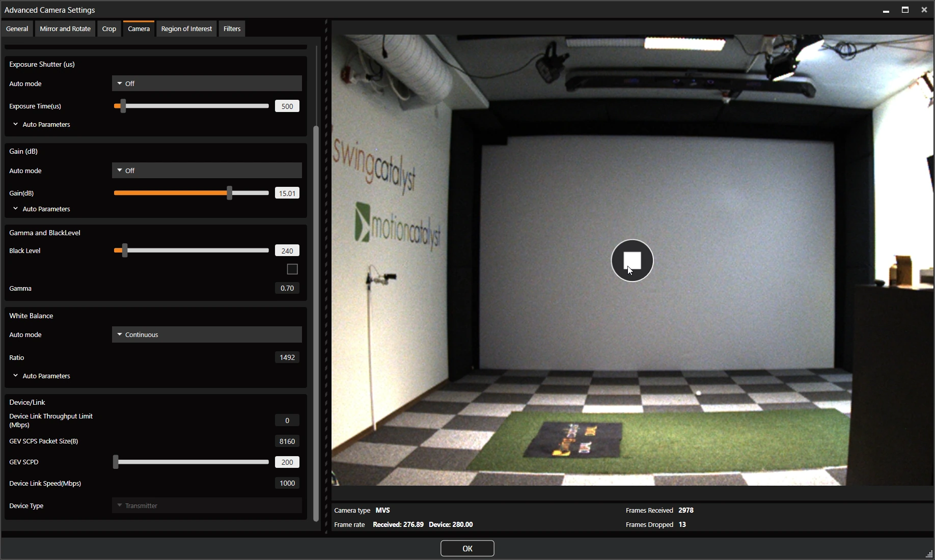Image resolution: width=935 pixels, height=560 pixels.
Task: Open Exposure Shutter Auto mode dropdown
Action: point(207,83)
